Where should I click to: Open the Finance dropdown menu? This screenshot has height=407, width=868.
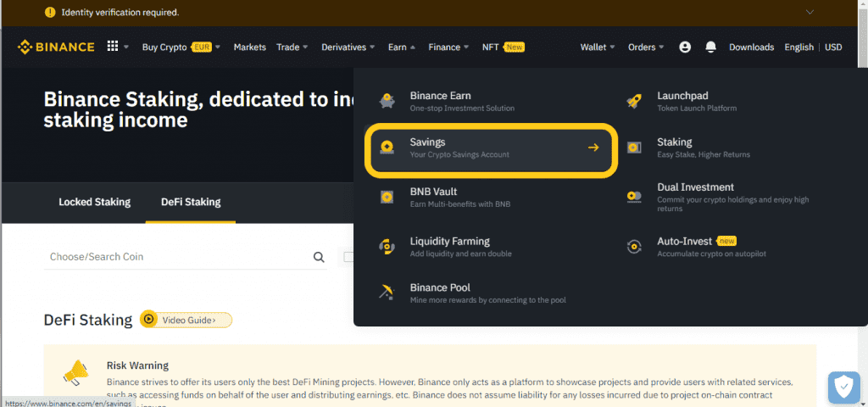(x=448, y=47)
